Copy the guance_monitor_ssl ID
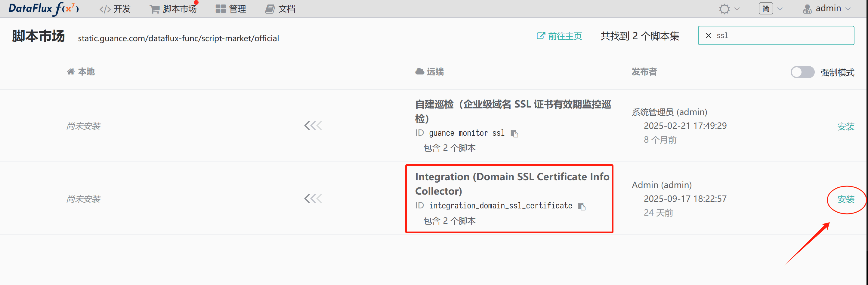Screen dimensions: 868x285 [514, 134]
